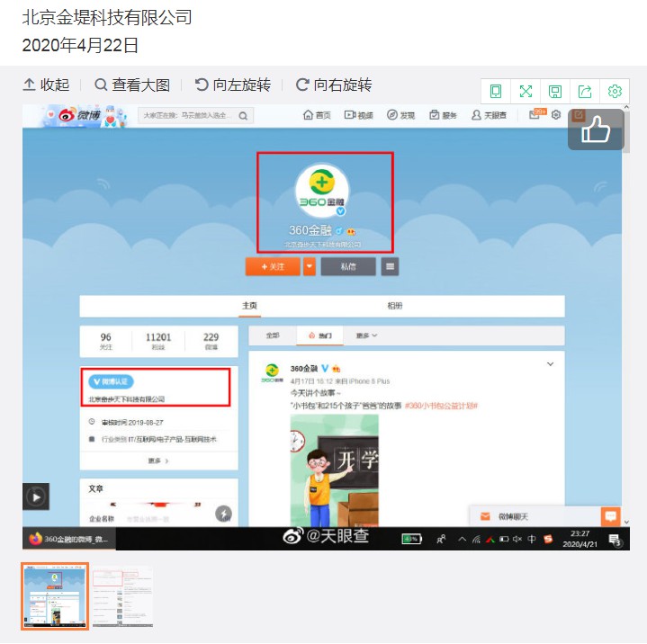The width and height of the screenshot is (647, 644).
Task: Rotate image left with 向左旋转
Action: 233,85
